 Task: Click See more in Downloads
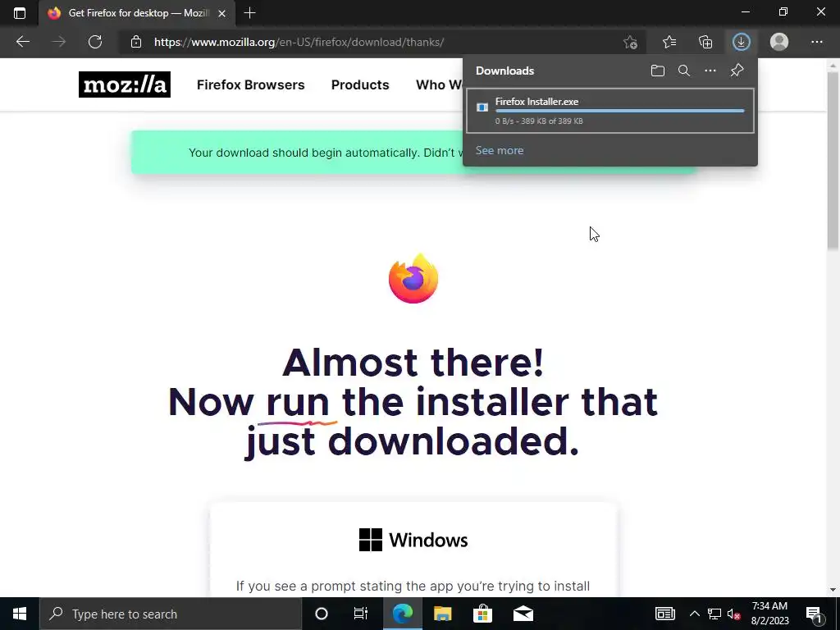click(x=500, y=151)
